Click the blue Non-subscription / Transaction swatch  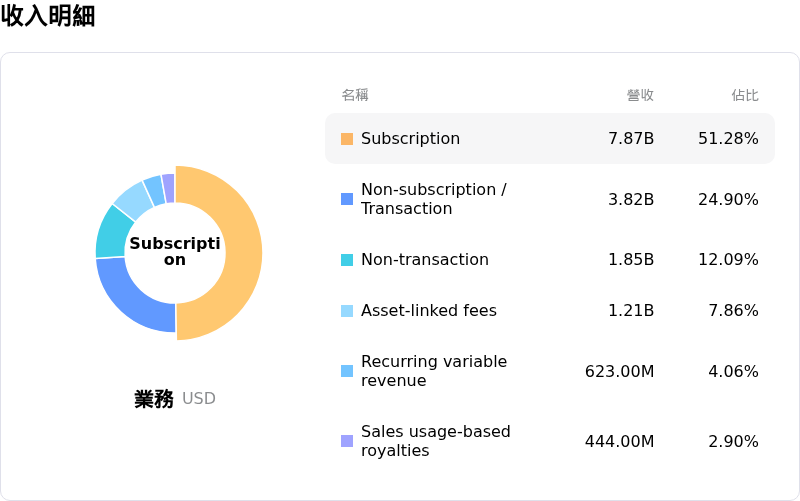pyautogui.click(x=347, y=199)
